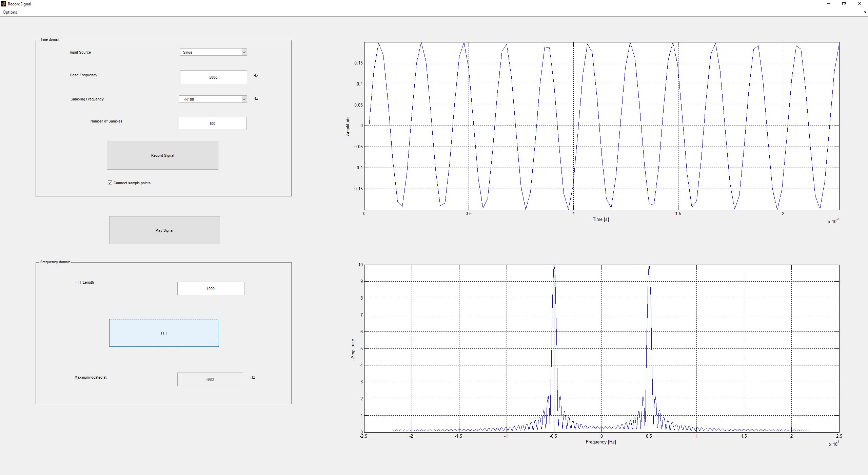The height and width of the screenshot is (475, 868).
Task: Open the Options menu
Action: pyautogui.click(x=10, y=12)
